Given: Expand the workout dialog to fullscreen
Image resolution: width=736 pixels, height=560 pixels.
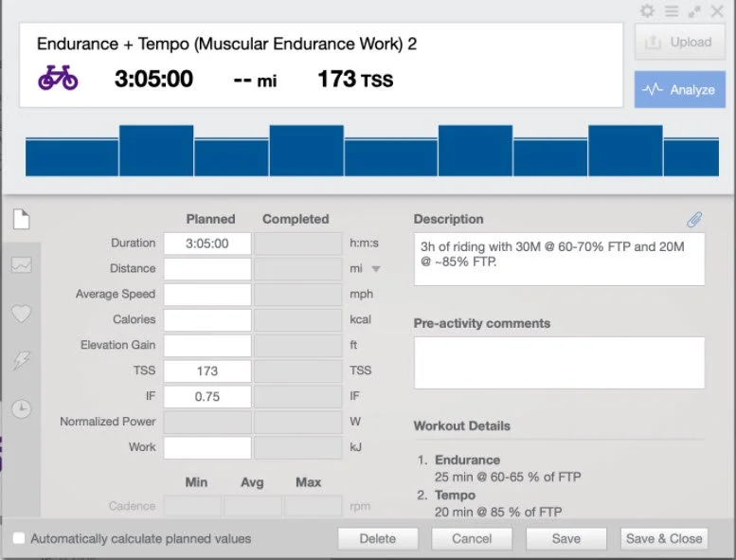Looking at the screenshot, I should (x=694, y=11).
